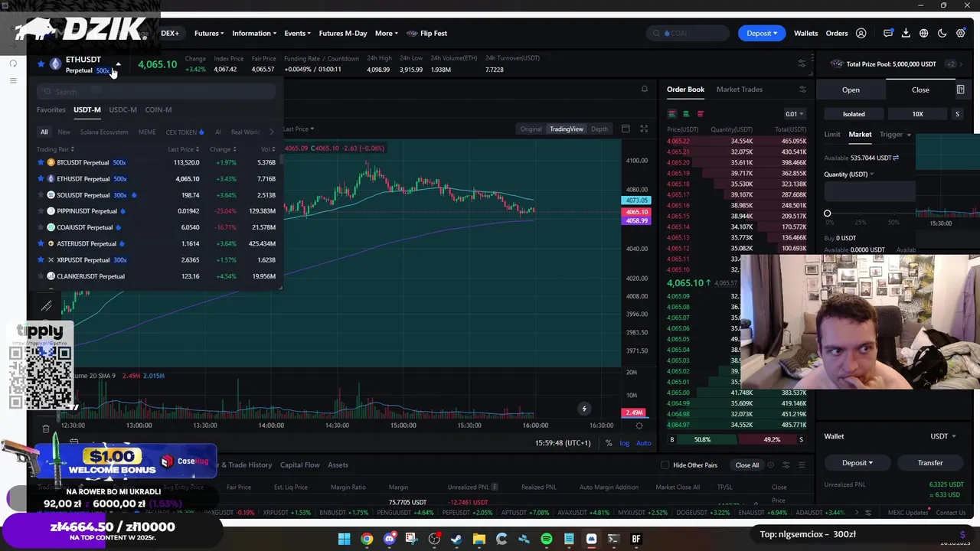Image resolution: width=980 pixels, height=551 pixels.
Task: Open the futures calculator icon beside Close tab
Action: click(x=960, y=90)
